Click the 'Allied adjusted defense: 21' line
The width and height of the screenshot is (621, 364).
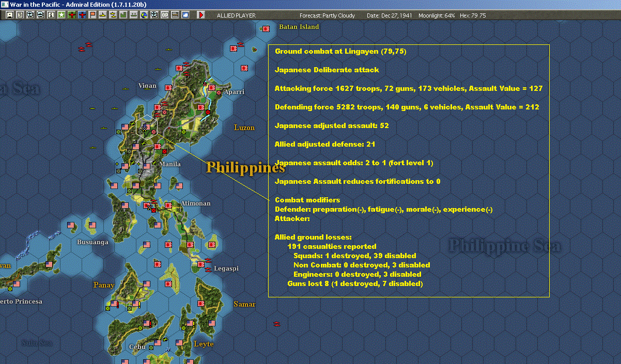point(325,144)
